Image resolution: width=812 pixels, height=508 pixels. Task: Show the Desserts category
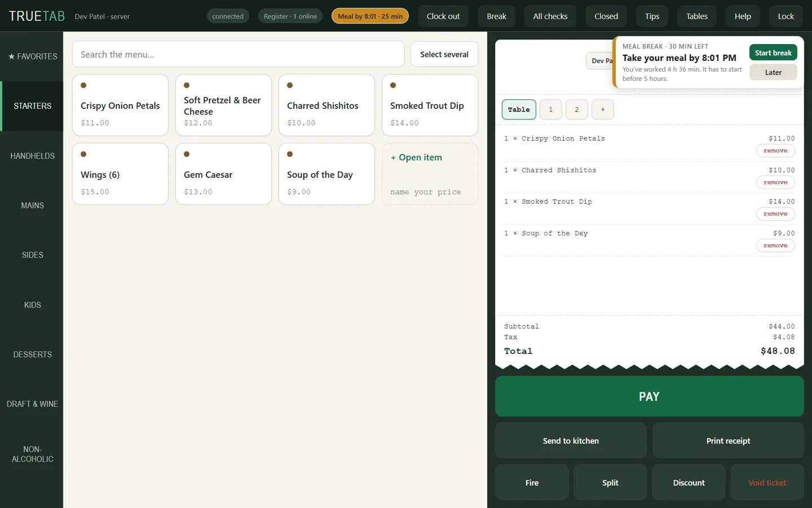click(32, 354)
